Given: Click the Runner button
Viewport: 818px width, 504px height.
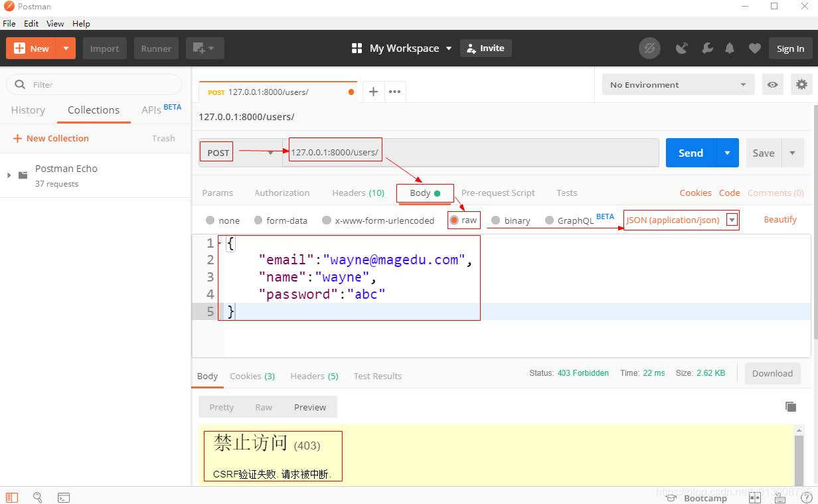Looking at the screenshot, I should click(156, 48).
